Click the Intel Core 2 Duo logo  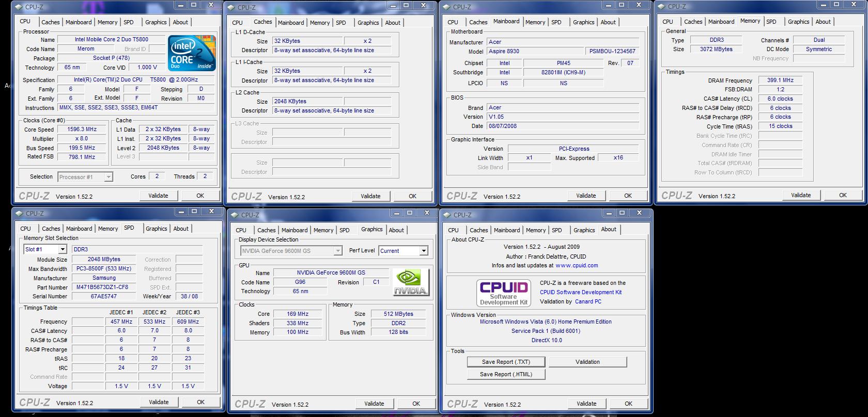pyautogui.click(x=193, y=54)
